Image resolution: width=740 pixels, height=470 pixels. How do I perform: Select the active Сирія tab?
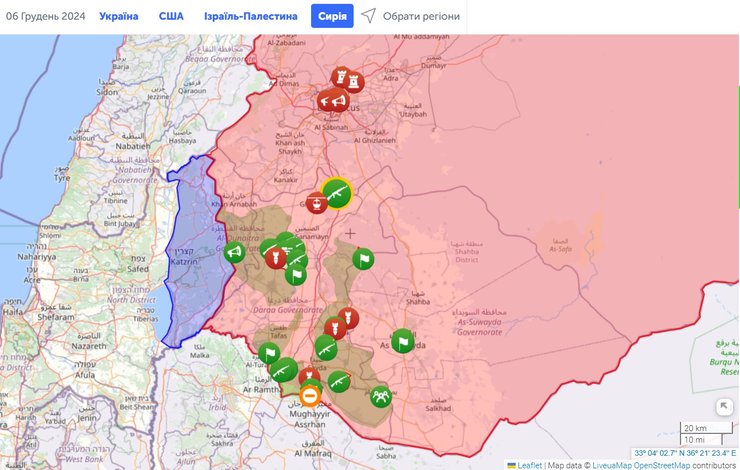click(332, 16)
